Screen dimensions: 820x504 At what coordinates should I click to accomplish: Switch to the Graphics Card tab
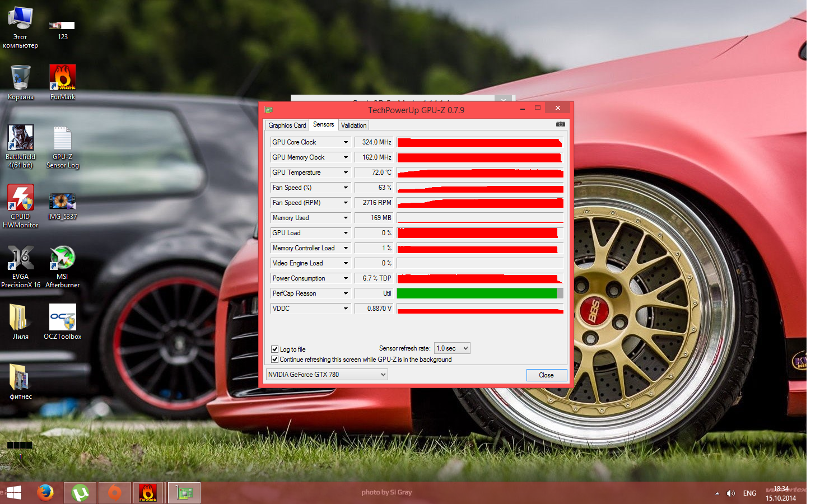[x=287, y=125]
